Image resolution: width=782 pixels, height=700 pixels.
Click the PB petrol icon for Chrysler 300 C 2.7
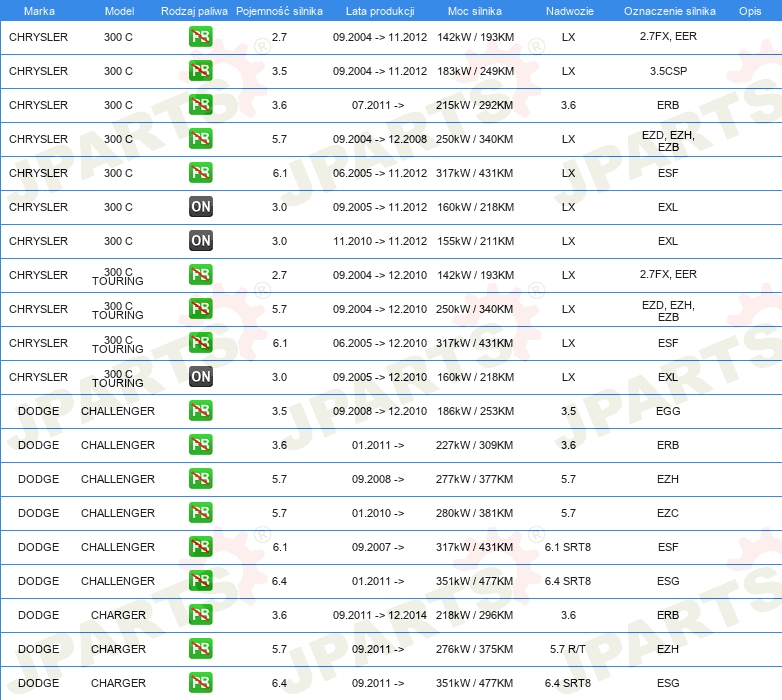201,37
